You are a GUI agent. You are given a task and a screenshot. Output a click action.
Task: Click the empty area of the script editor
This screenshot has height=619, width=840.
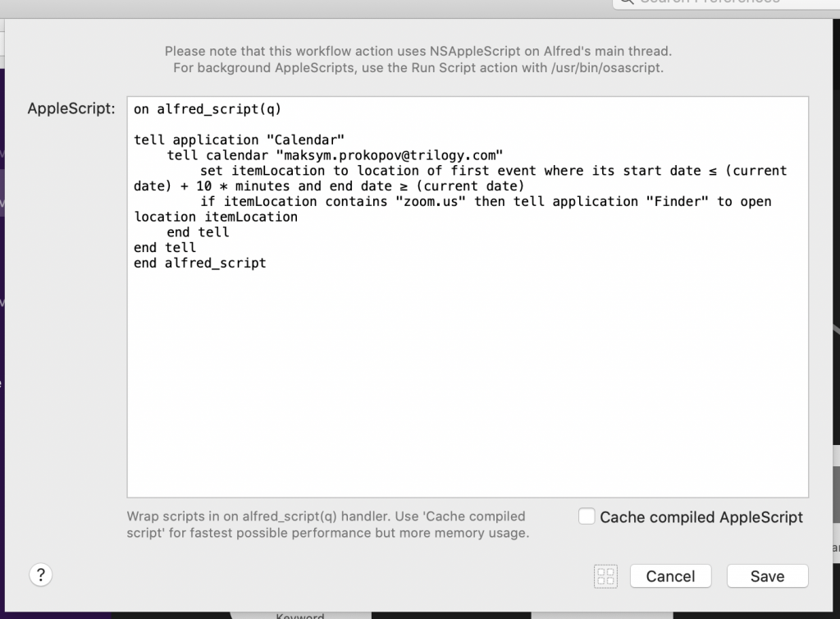[468, 386]
